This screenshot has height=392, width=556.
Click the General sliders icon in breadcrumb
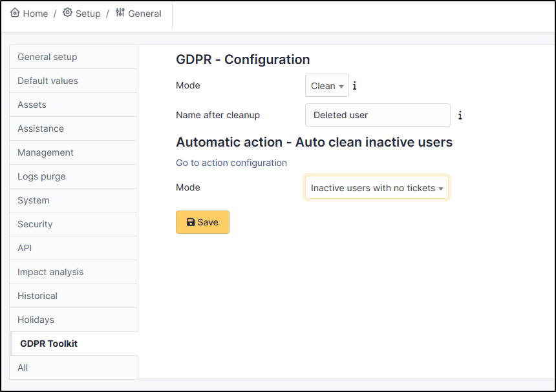[x=120, y=13]
